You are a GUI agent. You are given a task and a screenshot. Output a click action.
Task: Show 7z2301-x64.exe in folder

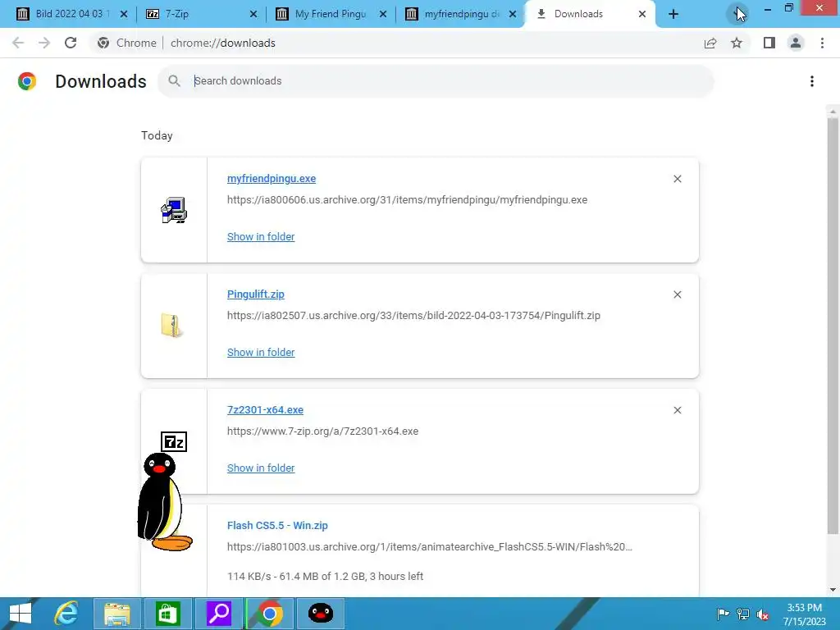click(261, 468)
